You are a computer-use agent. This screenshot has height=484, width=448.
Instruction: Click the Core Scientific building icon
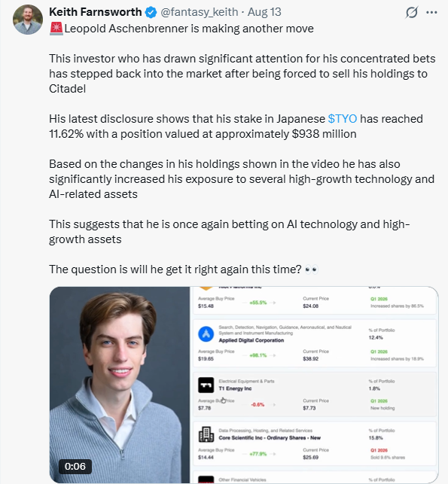tap(206, 434)
